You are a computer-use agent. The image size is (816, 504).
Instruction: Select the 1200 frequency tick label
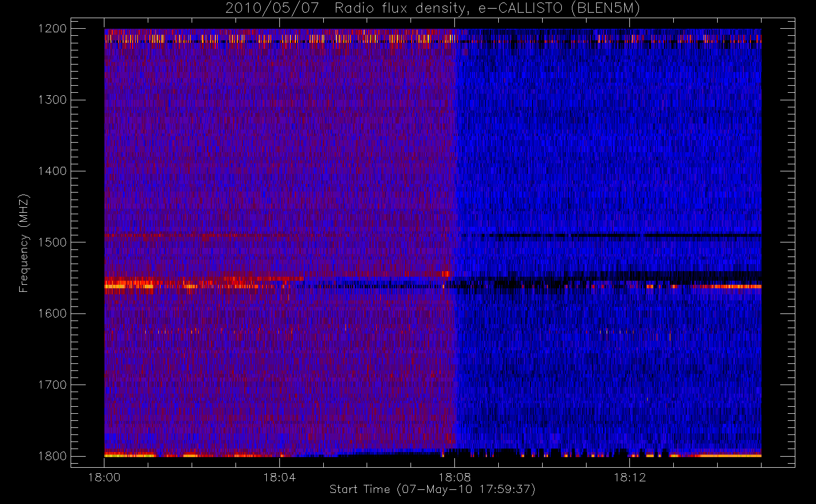click(53, 29)
